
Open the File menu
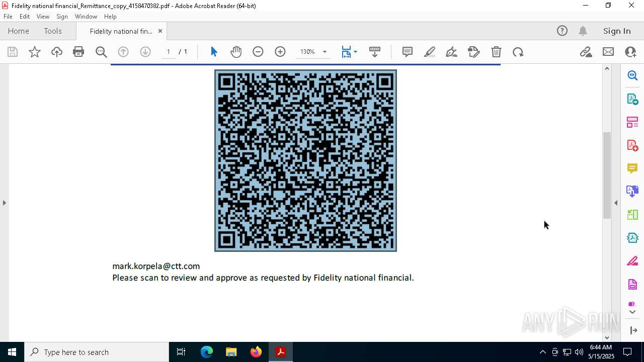click(8, 17)
